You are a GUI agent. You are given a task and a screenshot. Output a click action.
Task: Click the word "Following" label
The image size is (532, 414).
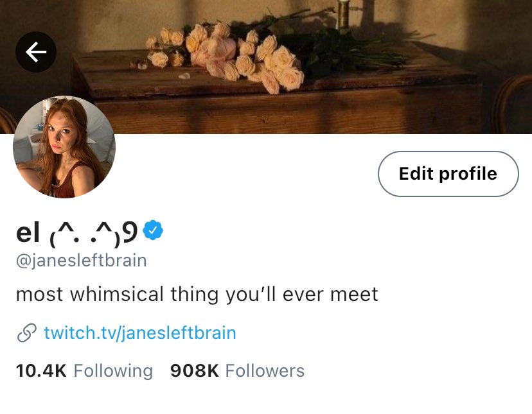(x=113, y=371)
